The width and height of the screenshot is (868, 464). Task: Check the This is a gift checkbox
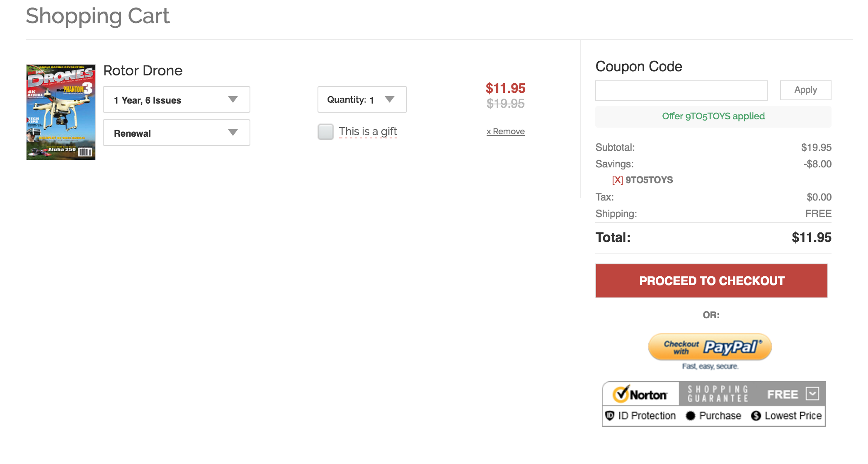tap(326, 132)
